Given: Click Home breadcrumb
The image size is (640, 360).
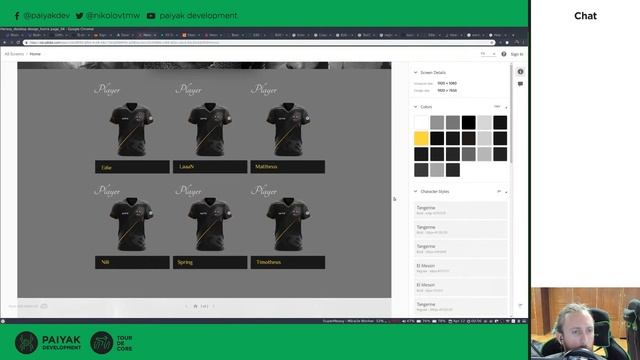Looking at the screenshot, I should click(x=35, y=54).
